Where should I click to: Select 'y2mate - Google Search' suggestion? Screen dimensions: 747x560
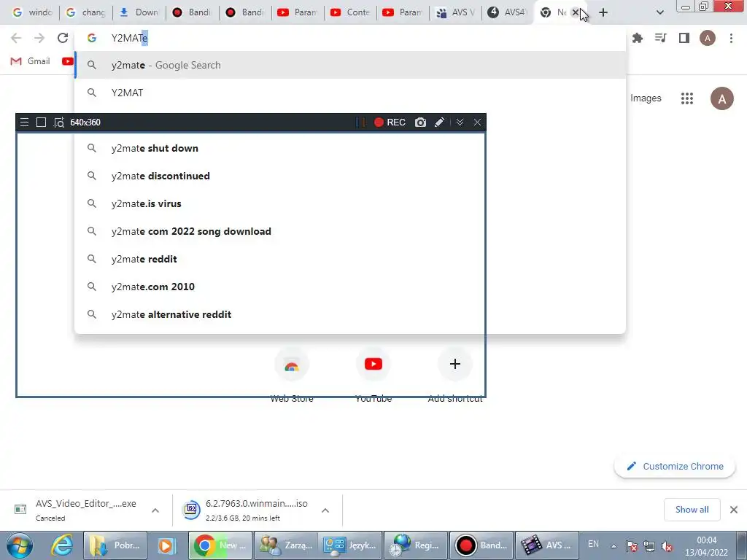pos(350,65)
